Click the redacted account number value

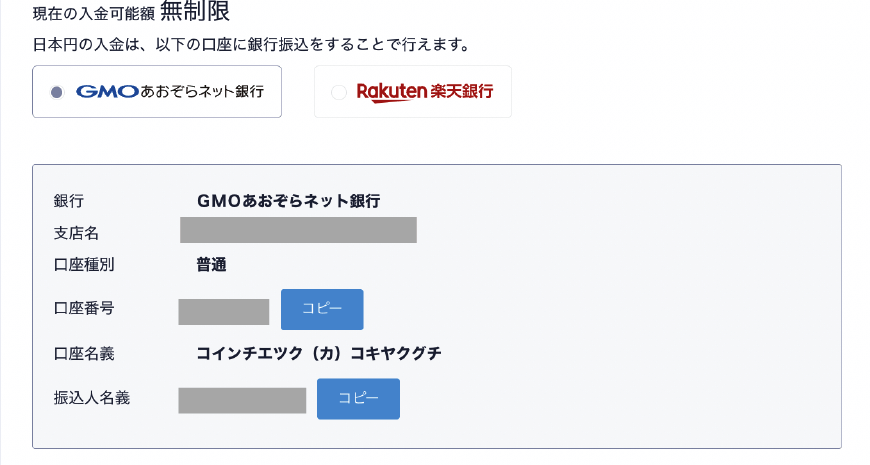(224, 311)
